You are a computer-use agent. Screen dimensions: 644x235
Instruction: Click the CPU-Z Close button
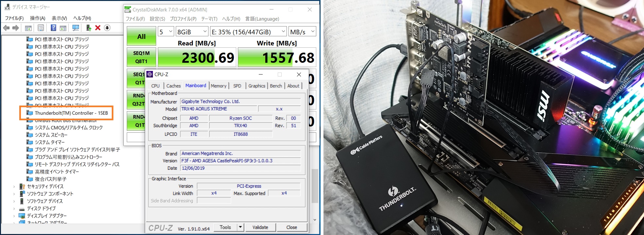coord(292,227)
